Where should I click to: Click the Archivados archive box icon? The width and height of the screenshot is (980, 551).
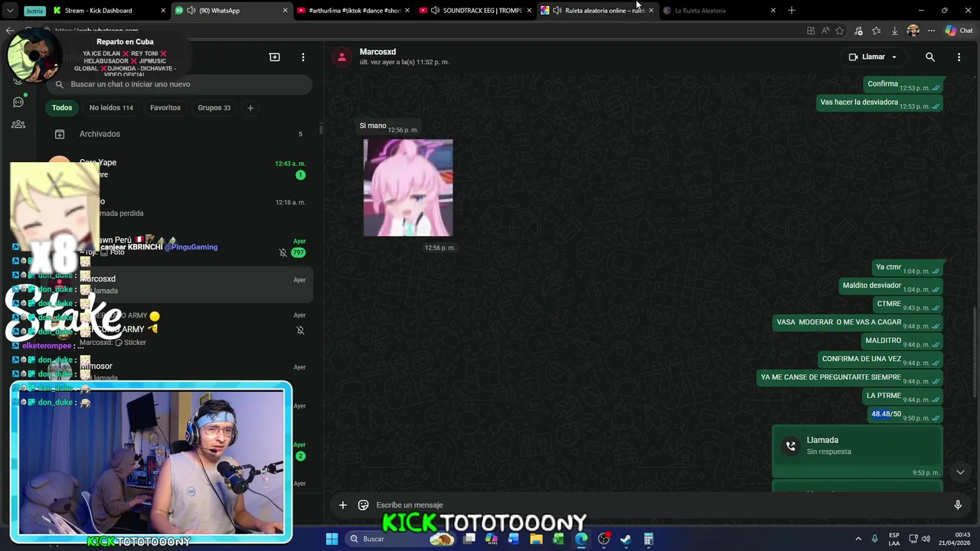59,134
